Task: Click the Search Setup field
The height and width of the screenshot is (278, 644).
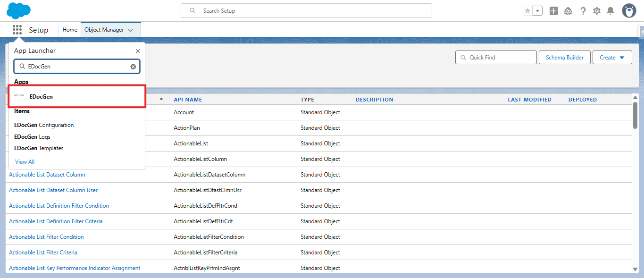Action: click(x=306, y=10)
